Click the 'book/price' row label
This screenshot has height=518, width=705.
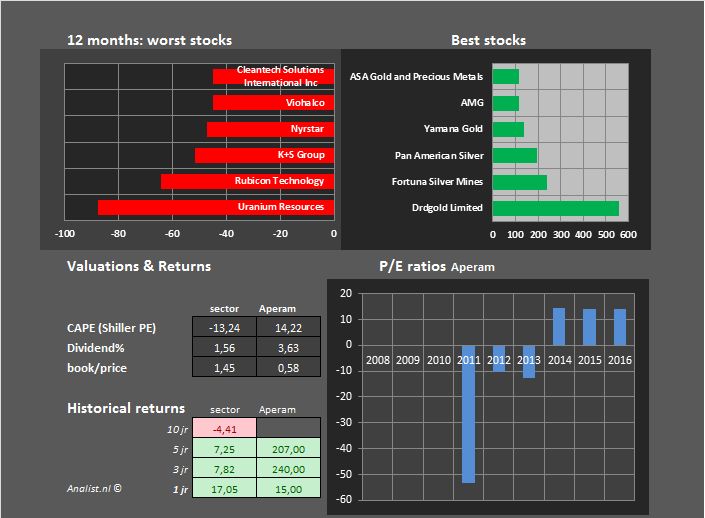click(97, 368)
